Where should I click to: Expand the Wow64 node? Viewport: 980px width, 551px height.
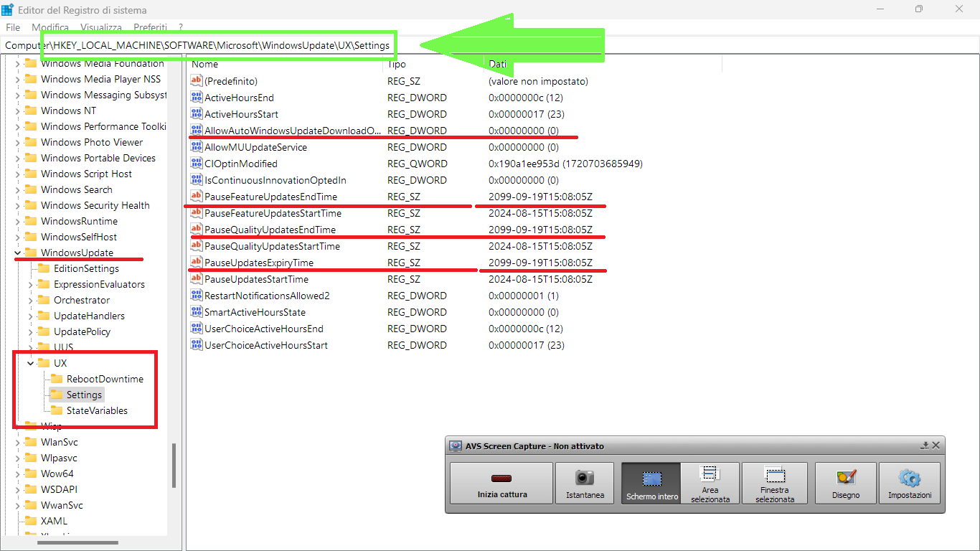[17, 474]
